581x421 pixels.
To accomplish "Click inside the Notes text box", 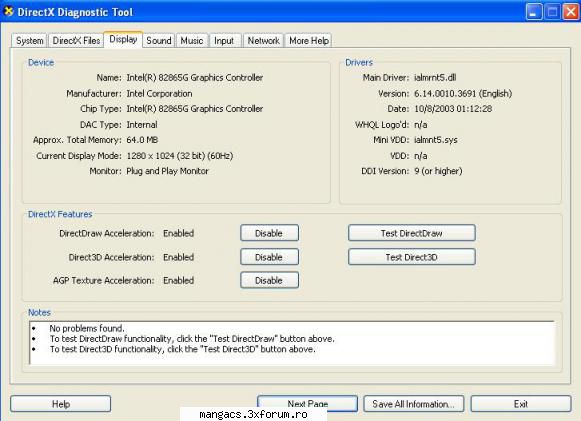I will click(x=292, y=343).
